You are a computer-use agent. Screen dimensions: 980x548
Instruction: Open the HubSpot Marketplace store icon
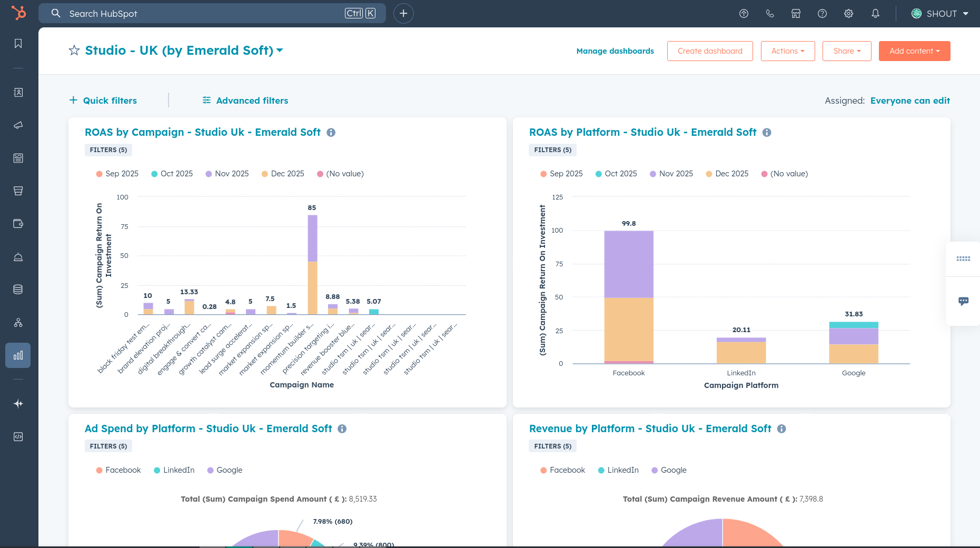coord(796,13)
